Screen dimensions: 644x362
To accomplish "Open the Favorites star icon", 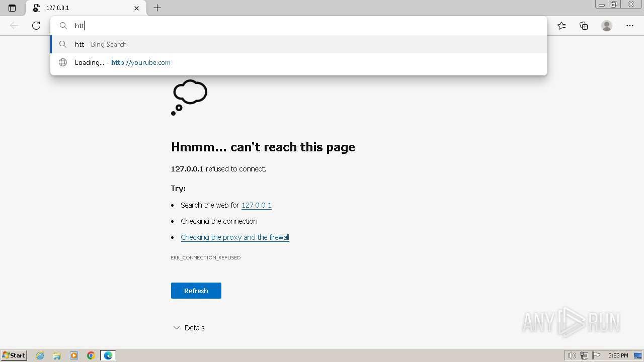I will tap(561, 26).
